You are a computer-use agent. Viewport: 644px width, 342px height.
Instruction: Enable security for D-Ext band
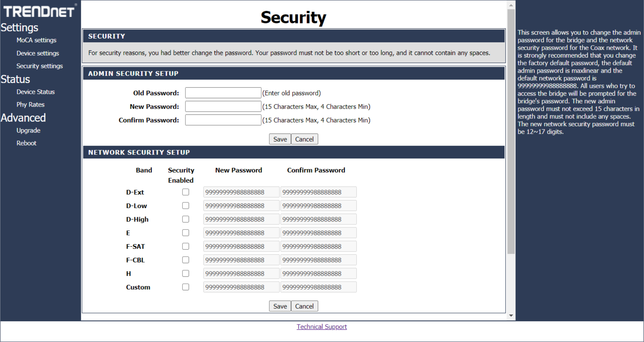(x=186, y=192)
